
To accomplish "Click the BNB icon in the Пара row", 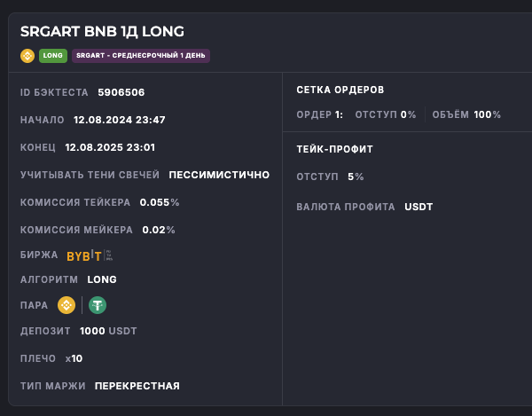I will pyautogui.click(x=66, y=305).
